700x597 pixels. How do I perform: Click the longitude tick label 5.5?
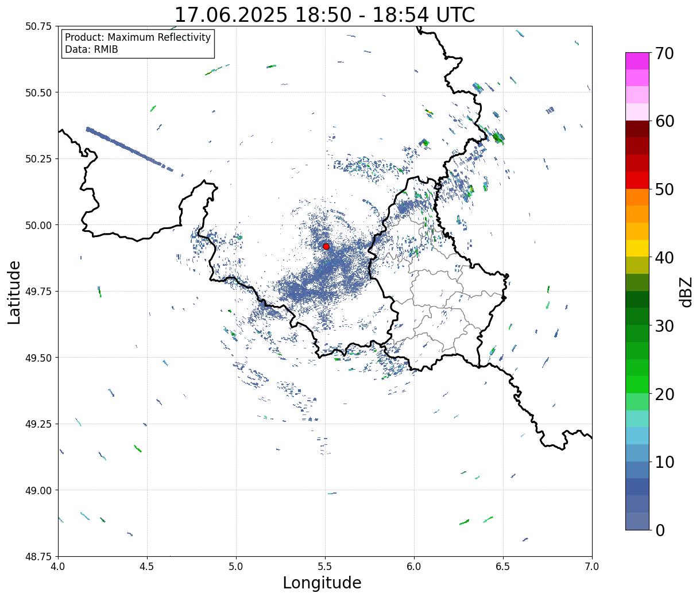tap(325, 567)
